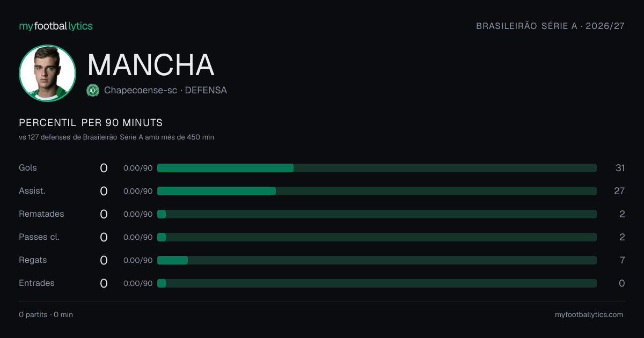Viewport: 644px width, 338px height.
Task: Click the Regats percentile bar
Action: 377,260
